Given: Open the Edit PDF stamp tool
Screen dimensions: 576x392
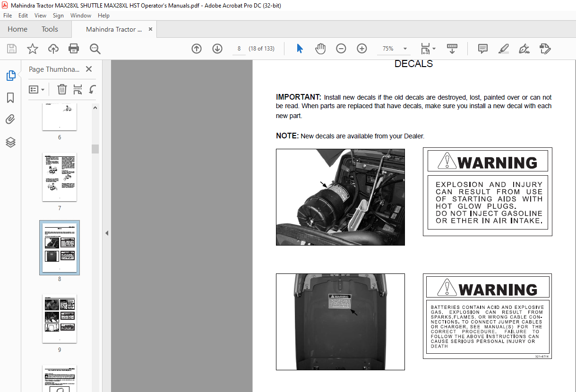Looking at the screenshot, I should coord(545,49).
